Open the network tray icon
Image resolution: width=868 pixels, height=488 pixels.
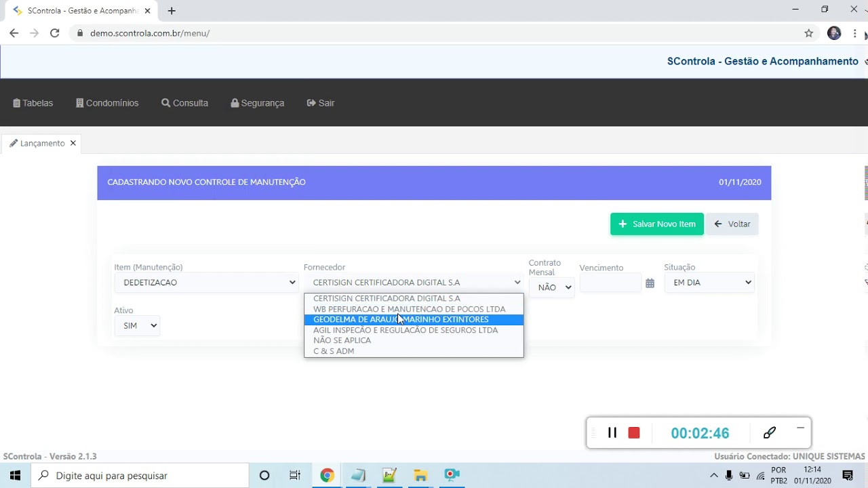point(761,475)
